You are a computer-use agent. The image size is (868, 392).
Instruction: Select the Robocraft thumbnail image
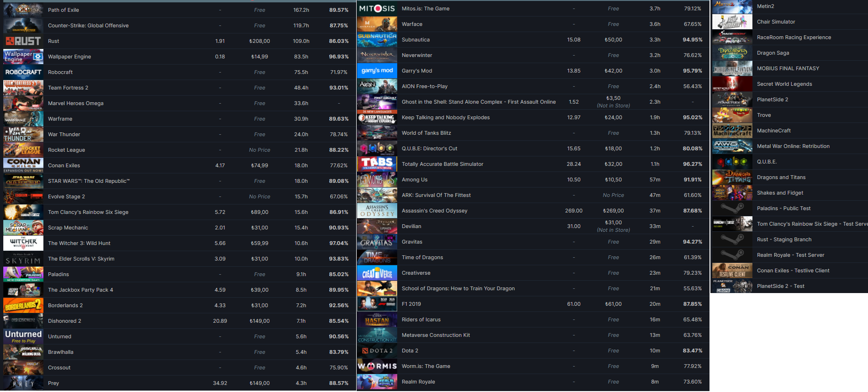(23, 72)
